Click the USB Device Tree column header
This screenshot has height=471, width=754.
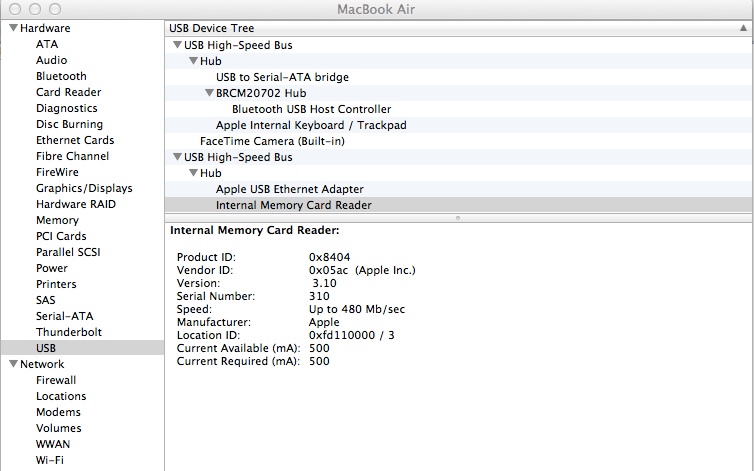(x=459, y=28)
